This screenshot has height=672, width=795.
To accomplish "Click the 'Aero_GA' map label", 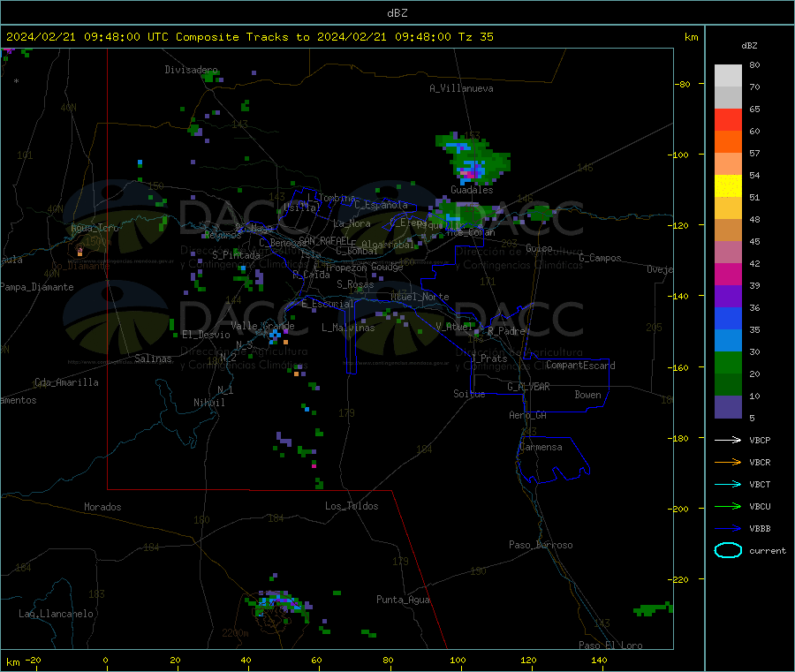I will pyautogui.click(x=528, y=415).
